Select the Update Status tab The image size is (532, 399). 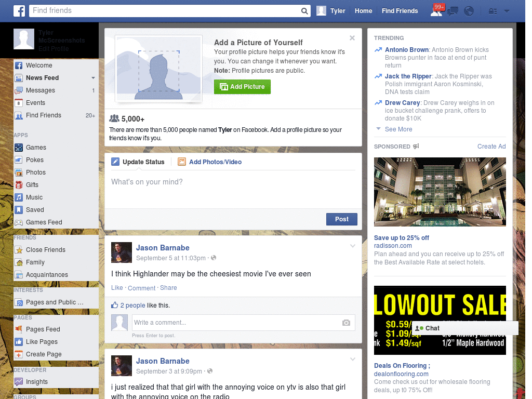138,162
